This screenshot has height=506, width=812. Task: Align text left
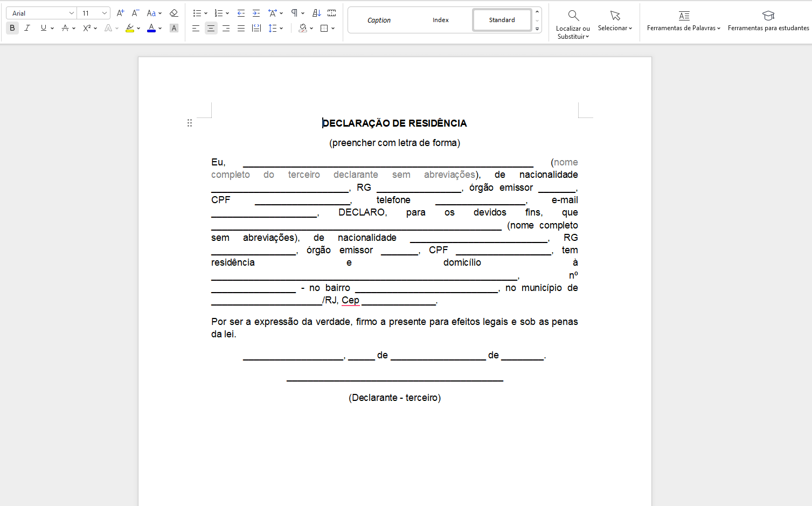[x=196, y=28]
